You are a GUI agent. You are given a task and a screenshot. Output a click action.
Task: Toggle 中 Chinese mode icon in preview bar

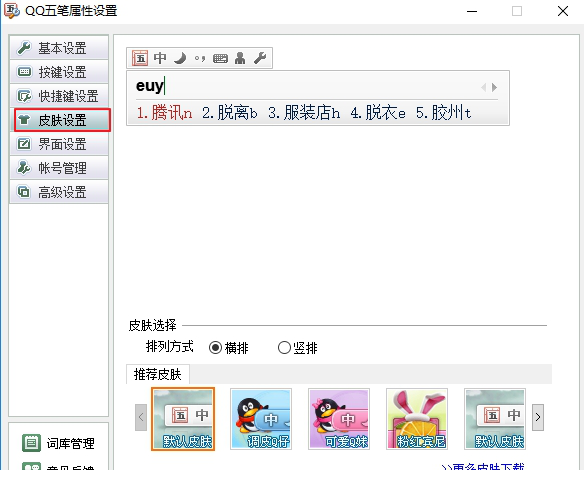160,58
